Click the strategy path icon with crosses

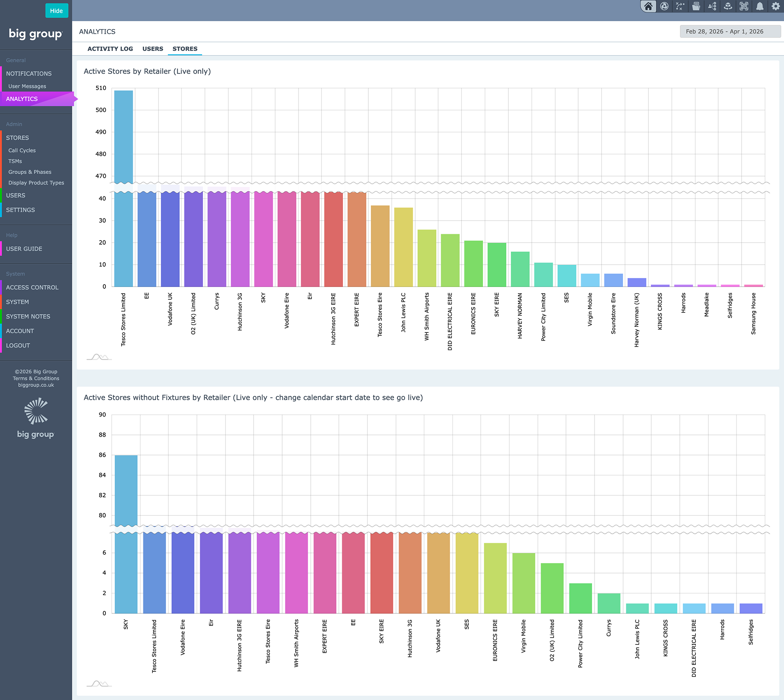[680, 7]
